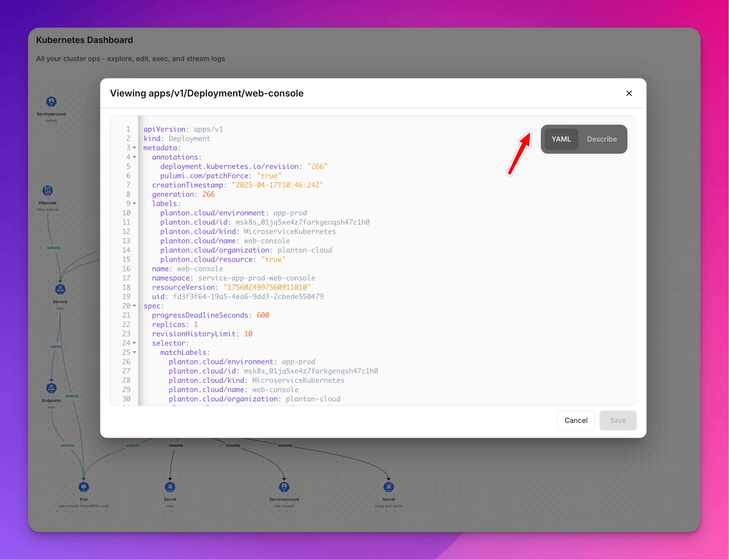Click the name web-console value on line 16
This screenshot has width=729, height=560.
coord(200,269)
